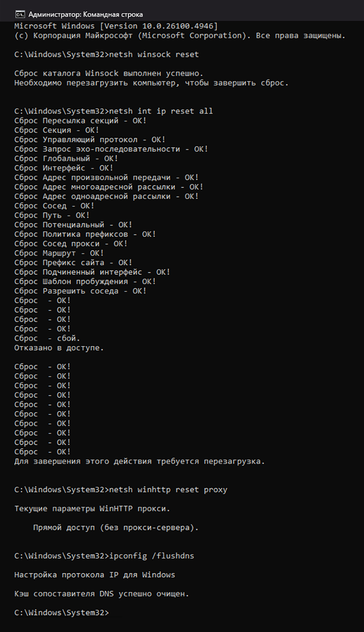The width and height of the screenshot is (364, 632).
Task: Click the Command Prompt icon in title bar
Action: (20, 14)
